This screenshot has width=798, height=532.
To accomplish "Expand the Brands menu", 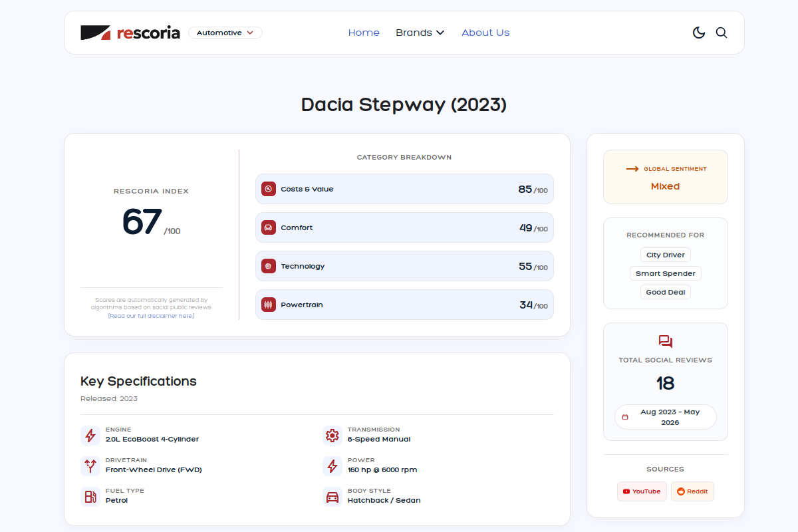I will [420, 33].
